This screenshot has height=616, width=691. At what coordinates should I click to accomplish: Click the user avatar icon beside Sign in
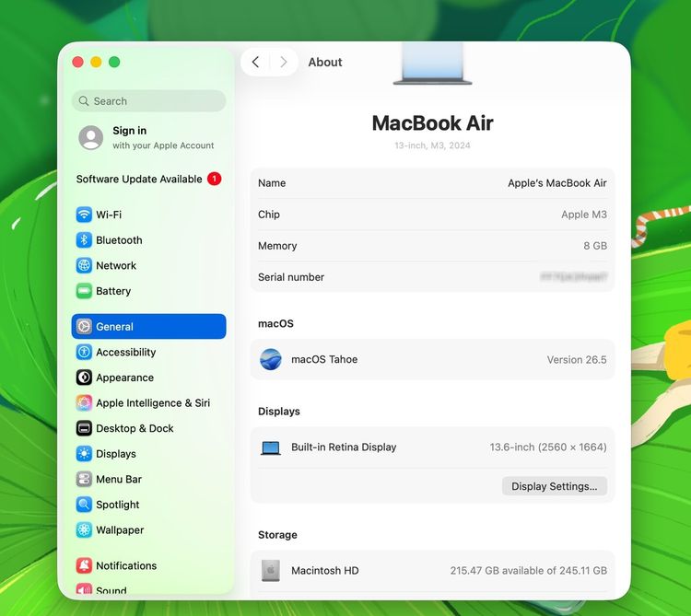(x=91, y=138)
